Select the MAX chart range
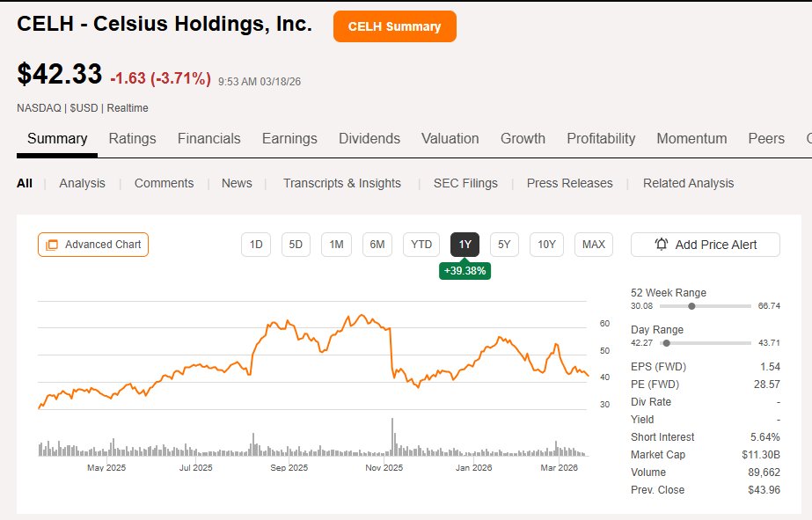This screenshot has width=812, height=520. (594, 245)
